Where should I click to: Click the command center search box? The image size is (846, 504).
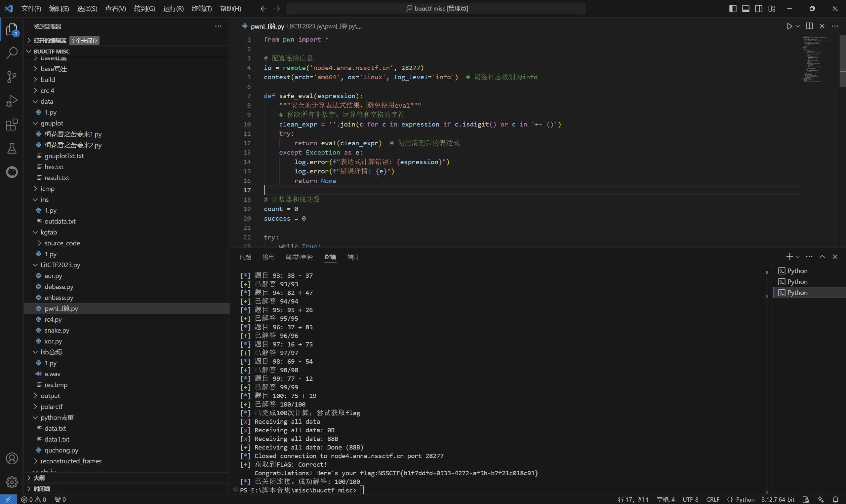(x=436, y=9)
